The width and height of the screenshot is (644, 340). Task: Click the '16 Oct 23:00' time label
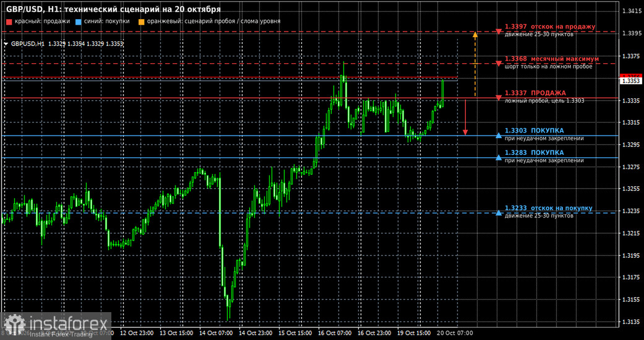[374, 332]
